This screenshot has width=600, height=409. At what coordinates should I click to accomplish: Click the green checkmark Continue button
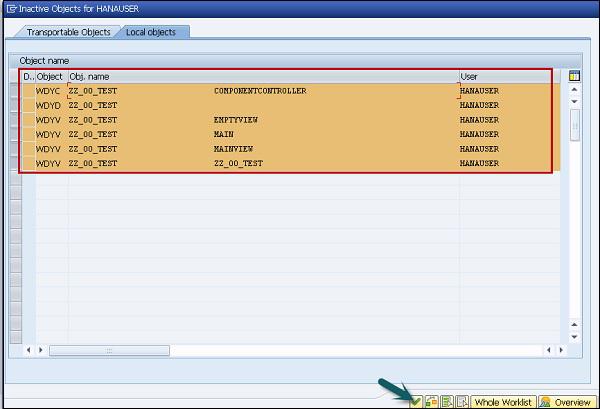pyautogui.click(x=415, y=401)
